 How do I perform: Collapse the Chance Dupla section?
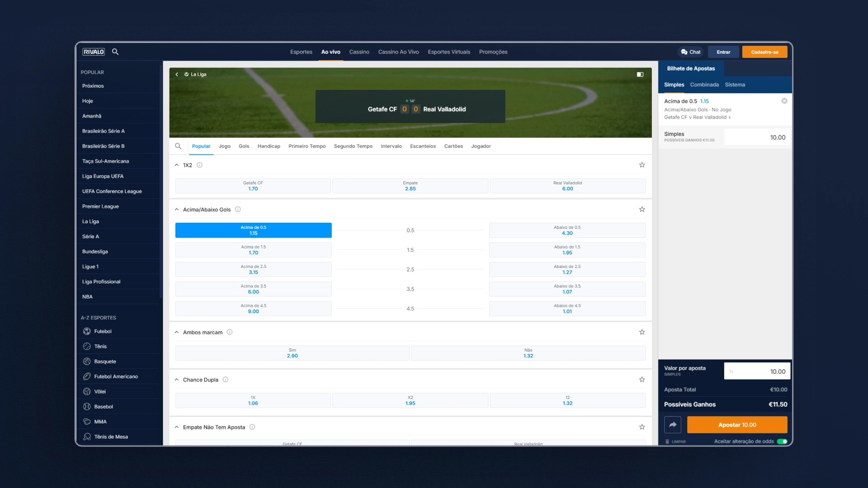pyautogui.click(x=177, y=380)
